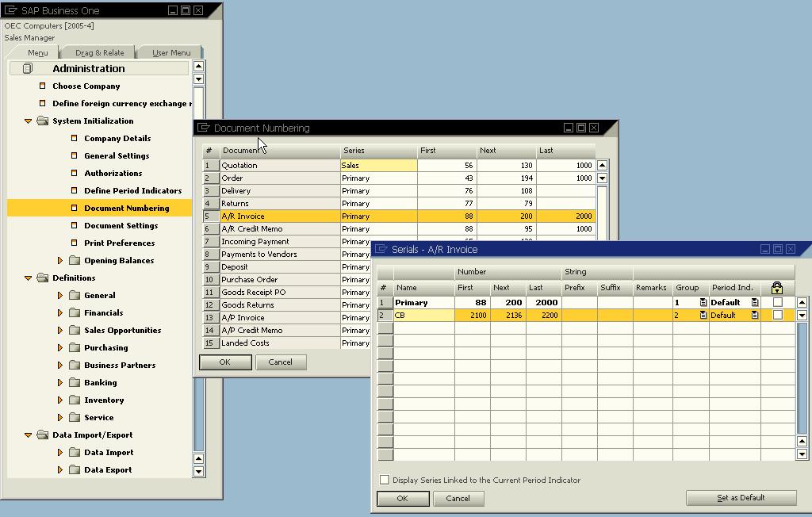Click the System Initialization folder icon
This screenshot has height=517, width=812.
[x=43, y=121]
